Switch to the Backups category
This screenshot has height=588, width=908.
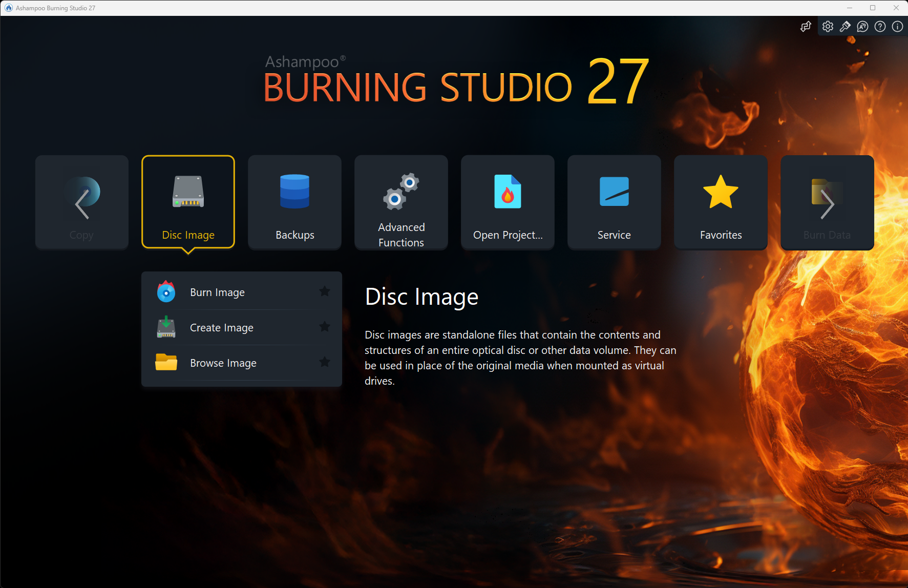click(294, 202)
